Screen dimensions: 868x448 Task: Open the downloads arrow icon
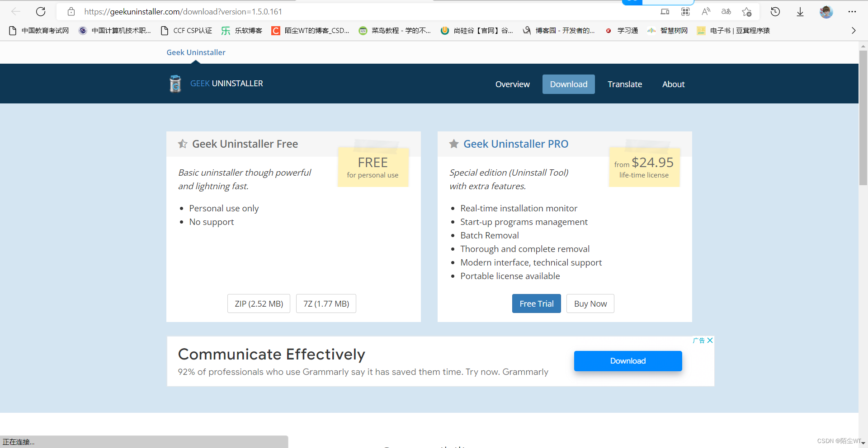(x=800, y=12)
